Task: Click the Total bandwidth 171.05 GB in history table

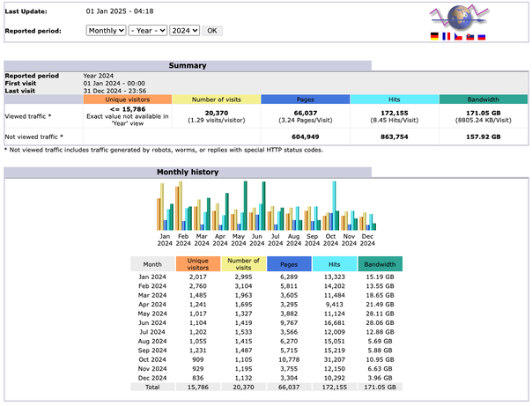Action: 380,387
